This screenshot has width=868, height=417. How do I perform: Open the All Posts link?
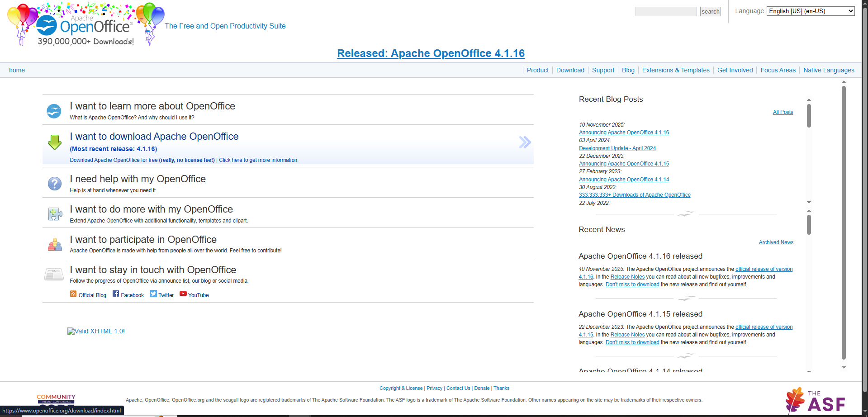coord(783,112)
